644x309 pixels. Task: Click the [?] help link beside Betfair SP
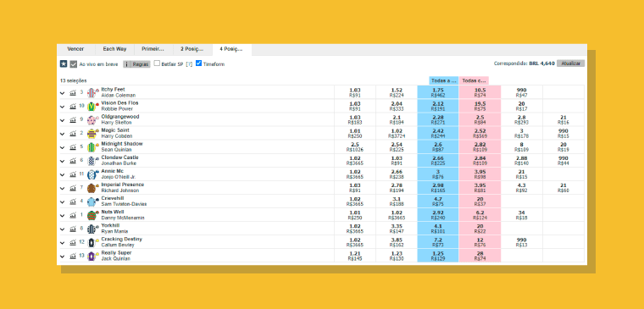(x=189, y=64)
